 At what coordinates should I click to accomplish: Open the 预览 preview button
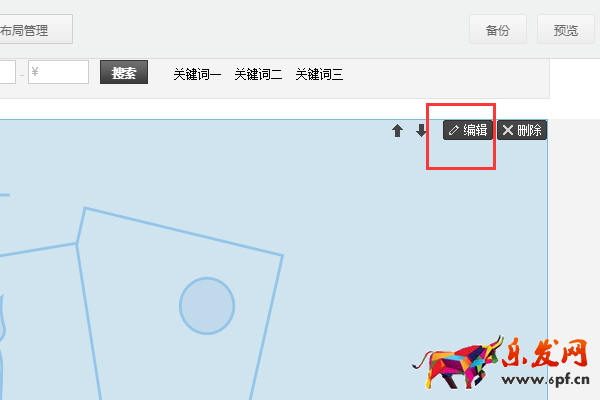(566, 29)
